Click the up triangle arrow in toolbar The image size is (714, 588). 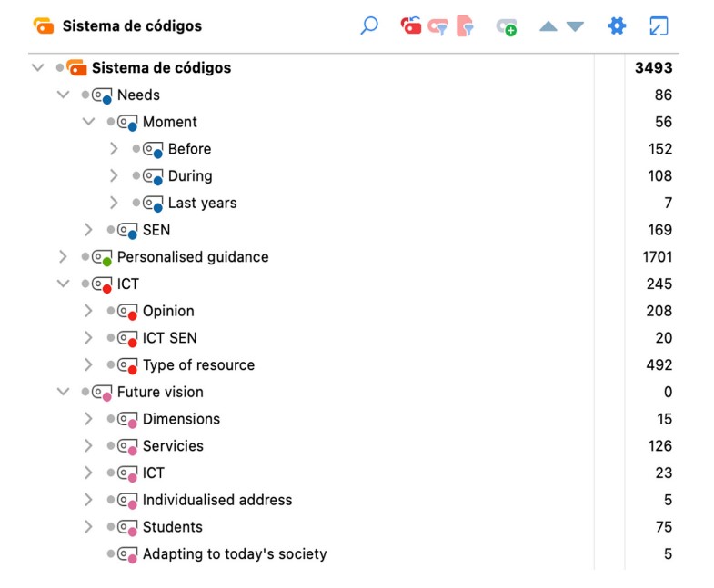pos(548,26)
